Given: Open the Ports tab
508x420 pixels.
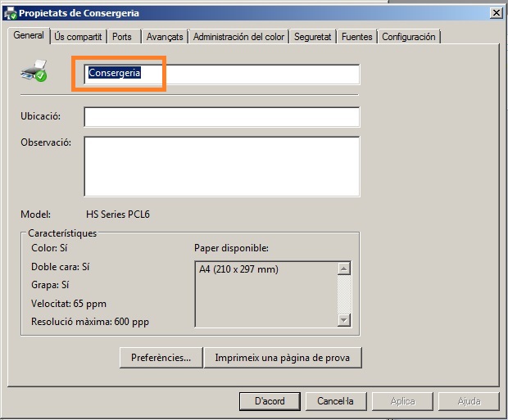Looking at the screenshot, I should tap(122, 37).
